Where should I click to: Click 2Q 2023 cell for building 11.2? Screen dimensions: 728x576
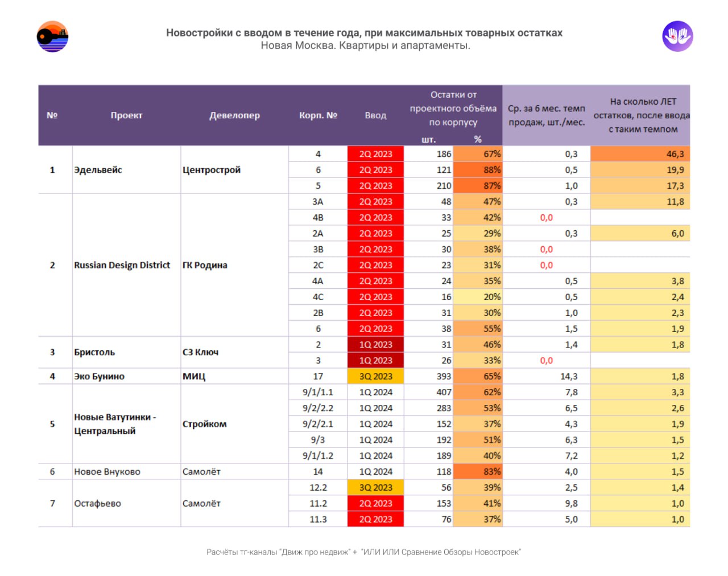[x=375, y=504]
